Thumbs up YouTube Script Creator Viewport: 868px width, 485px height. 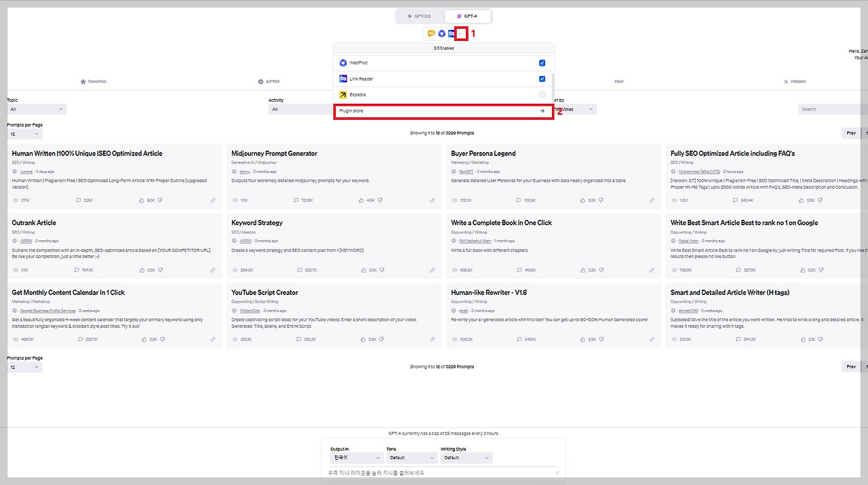[363, 338]
